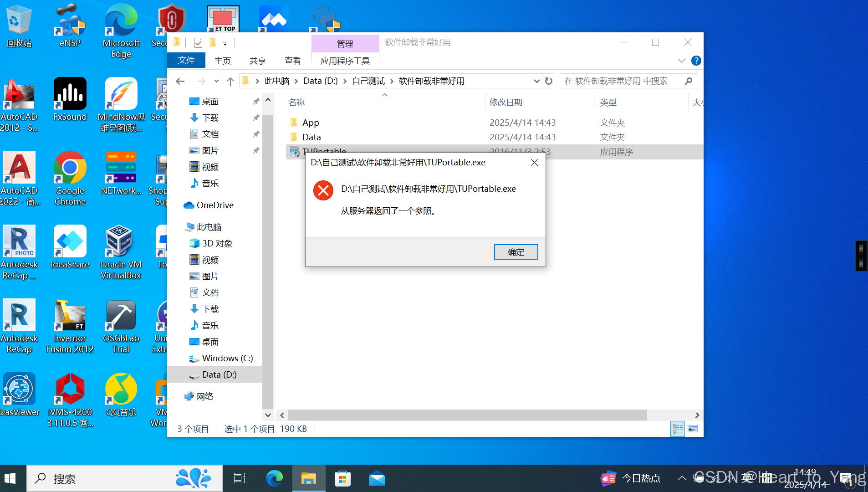The width and height of the screenshot is (868, 492).
Task: Click the properties checkmark in quick access toolbar
Action: click(198, 43)
